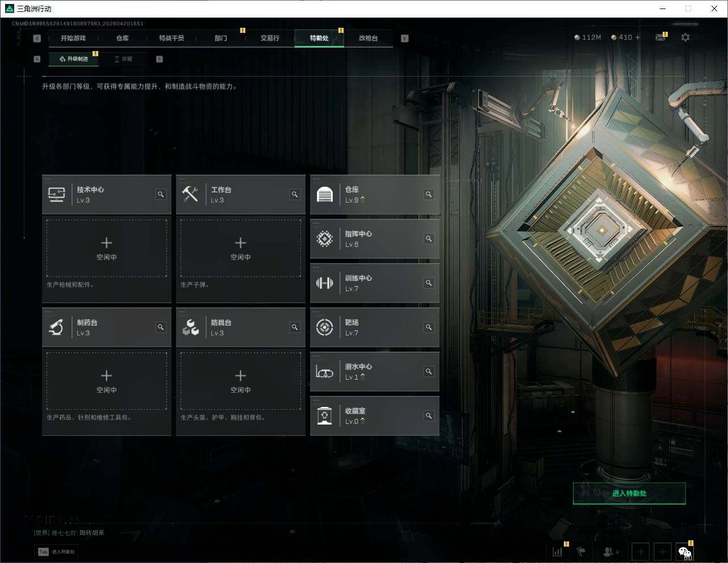
Task: Switch to the 改枪台 tab
Action: [x=368, y=38]
